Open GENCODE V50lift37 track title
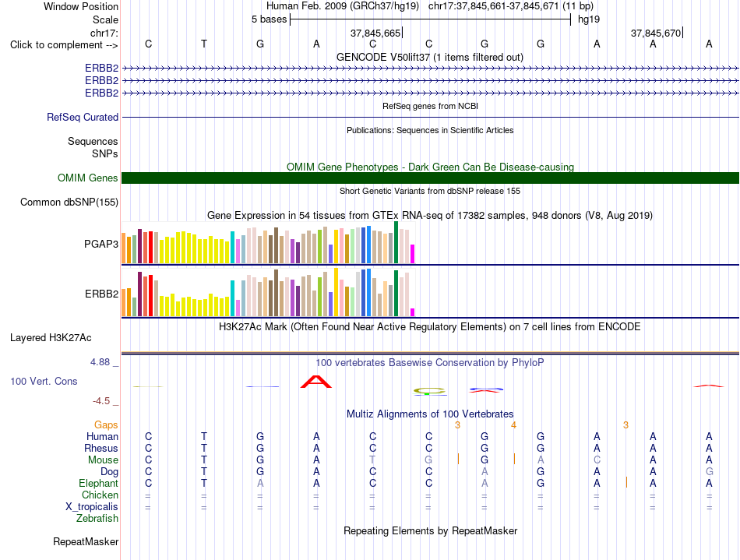Image resolution: width=740 pixels, height=560 pixels. click(x=430, y=57)
